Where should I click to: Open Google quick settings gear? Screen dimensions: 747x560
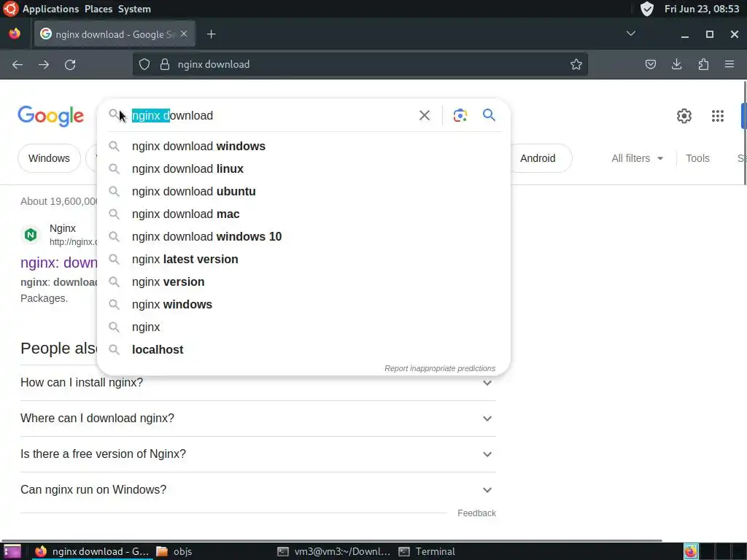684,116
